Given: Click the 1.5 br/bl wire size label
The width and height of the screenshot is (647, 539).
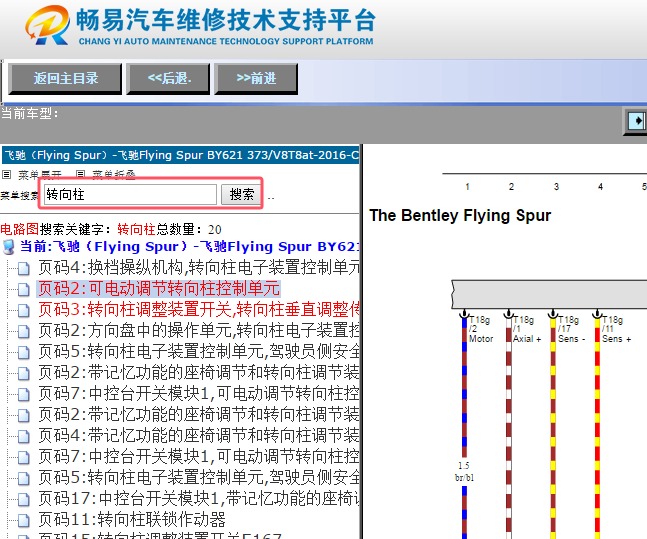Looking at the screenshot, I should (464, 472).
